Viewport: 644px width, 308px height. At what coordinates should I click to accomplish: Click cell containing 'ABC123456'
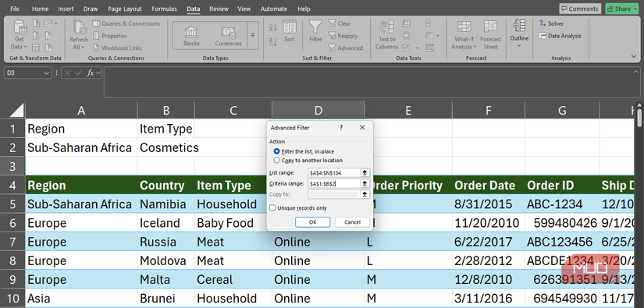(561, 242)
